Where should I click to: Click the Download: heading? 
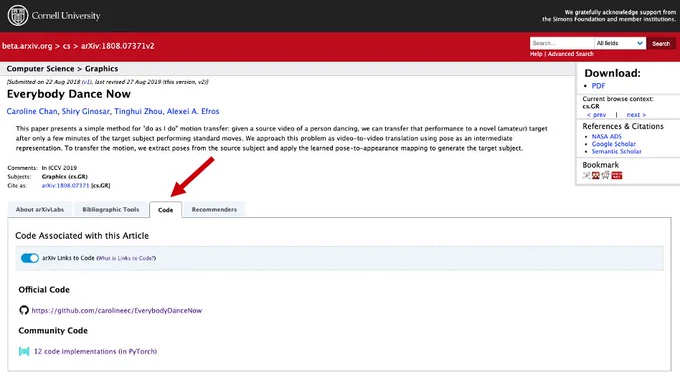(612, 73)
